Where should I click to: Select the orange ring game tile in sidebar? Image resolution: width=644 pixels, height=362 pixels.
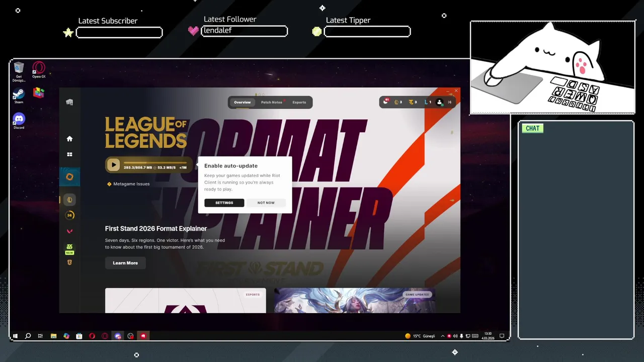tap(69, 176)
